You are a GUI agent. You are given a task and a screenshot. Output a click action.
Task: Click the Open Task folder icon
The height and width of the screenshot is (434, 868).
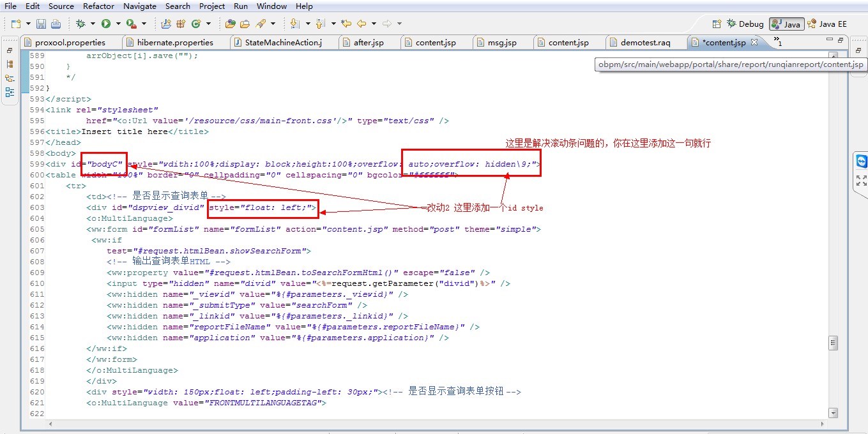click(x=245, y=24)
